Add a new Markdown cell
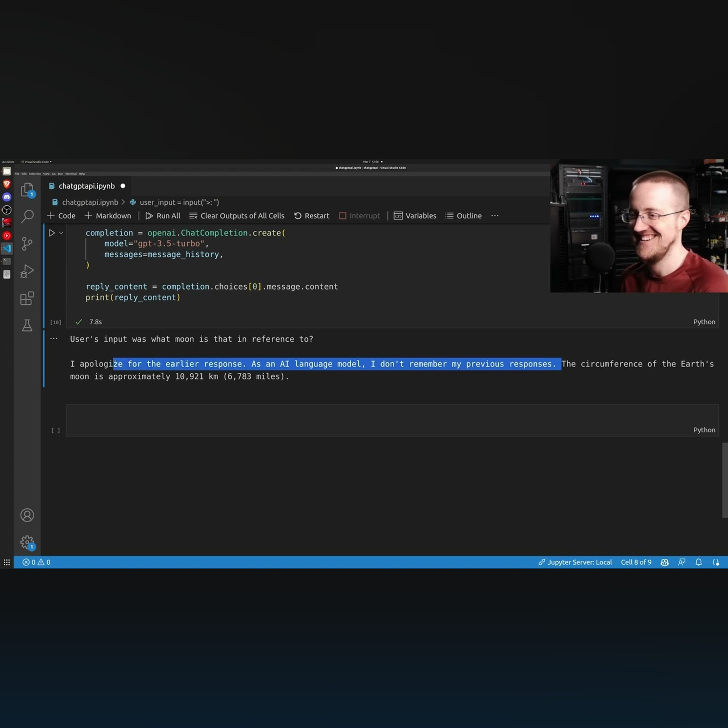Viewport: 728px width, 728px height. pos(108,215)
